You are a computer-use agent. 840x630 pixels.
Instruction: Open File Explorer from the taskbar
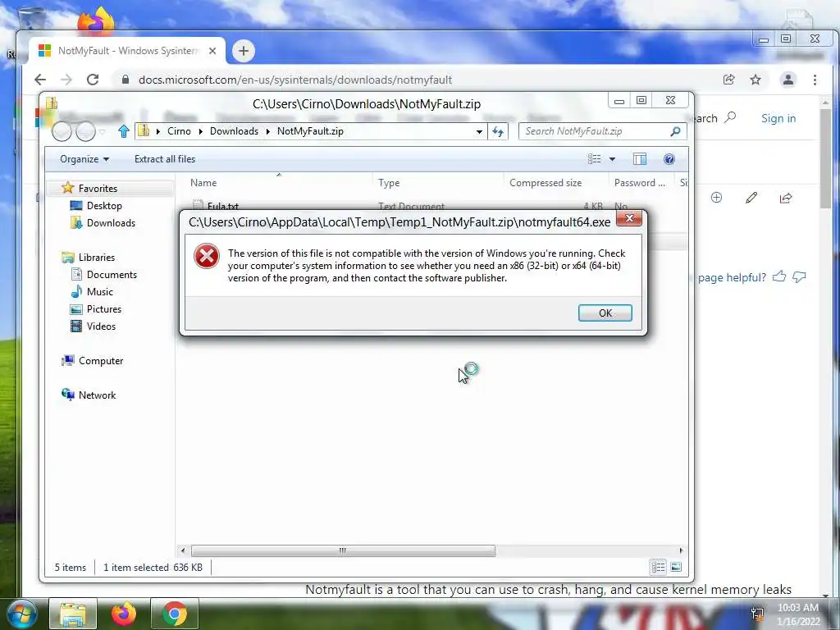pos(73,614)
